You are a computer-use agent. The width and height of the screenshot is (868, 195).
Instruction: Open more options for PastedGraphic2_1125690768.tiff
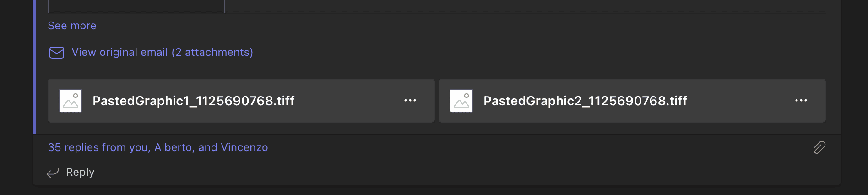point(801,101)
